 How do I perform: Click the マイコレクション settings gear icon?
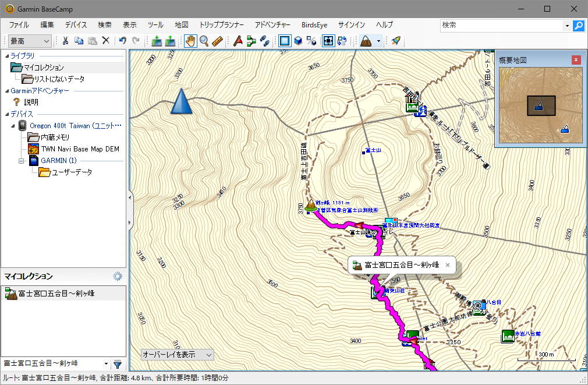tap(118, 276)
